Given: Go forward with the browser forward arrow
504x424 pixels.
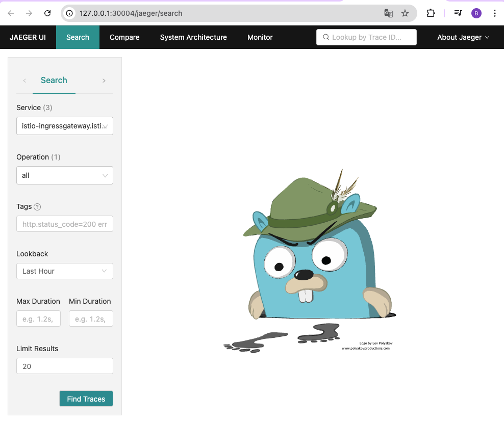Looking at the screenshot, I should 29,13.
